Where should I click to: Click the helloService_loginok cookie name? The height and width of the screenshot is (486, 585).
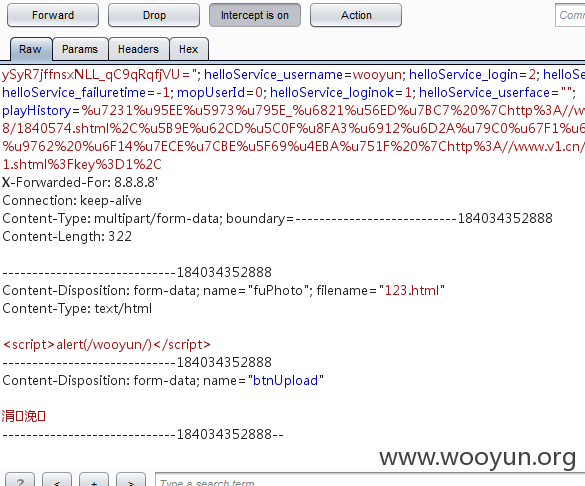coord(332,93)
